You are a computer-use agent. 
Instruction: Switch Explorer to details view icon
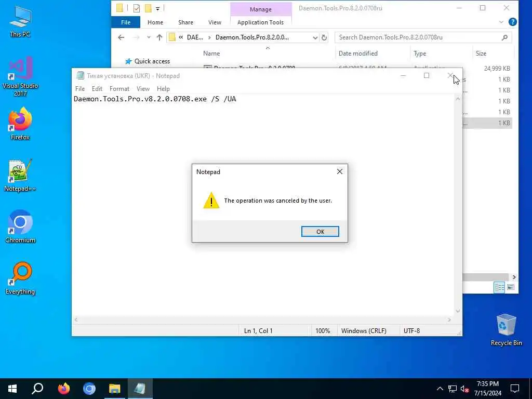pyautogui.click(x=499, y=287)
